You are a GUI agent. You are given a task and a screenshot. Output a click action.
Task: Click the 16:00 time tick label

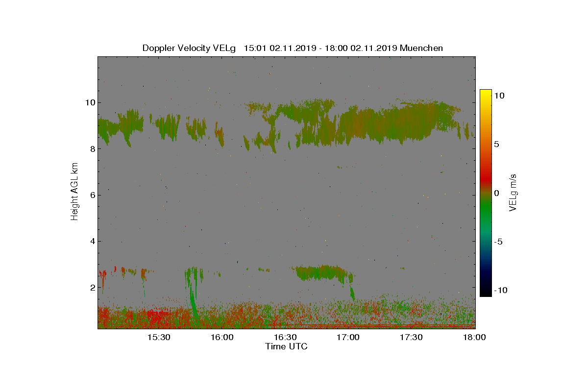coord(222,338)
